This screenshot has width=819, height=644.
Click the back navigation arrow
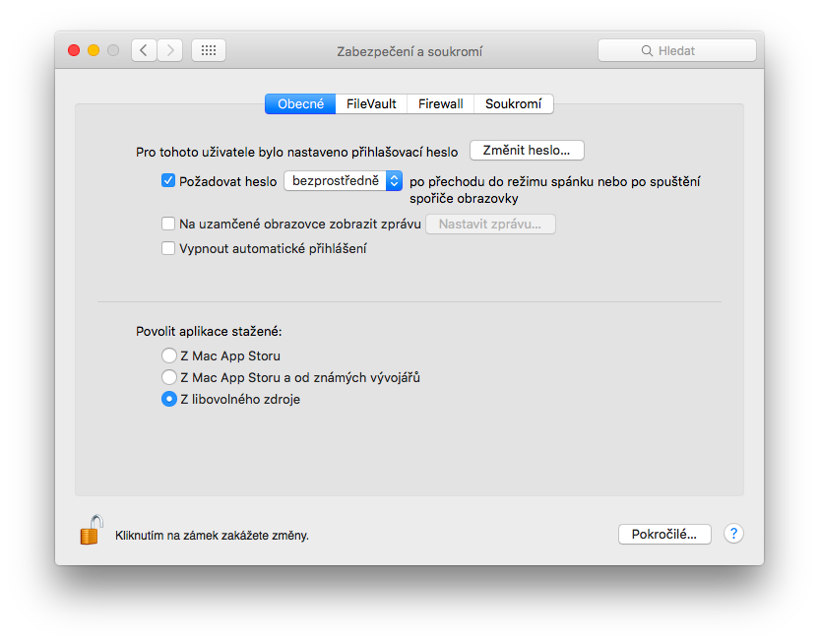point(144,49)
